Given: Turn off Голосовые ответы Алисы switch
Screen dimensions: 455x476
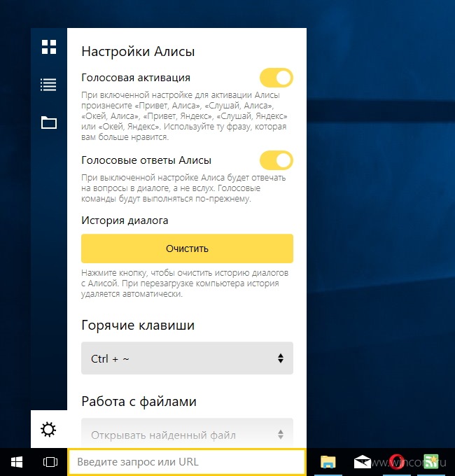Looking at the screenshot, I should coord(276,160).
